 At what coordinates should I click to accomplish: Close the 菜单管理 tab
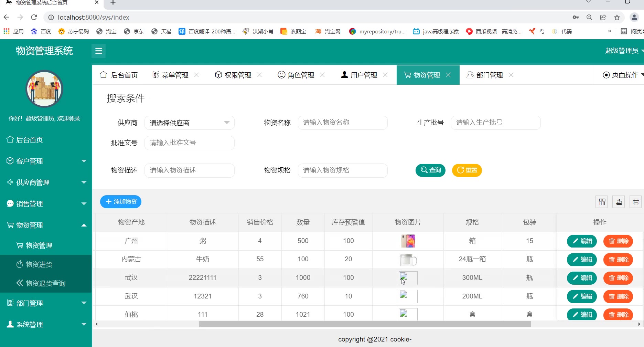[196, 75]
